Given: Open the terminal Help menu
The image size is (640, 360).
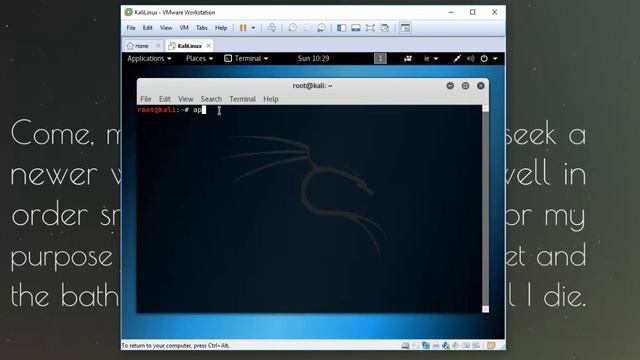Looking at the screenshot, I should [271, 99].
